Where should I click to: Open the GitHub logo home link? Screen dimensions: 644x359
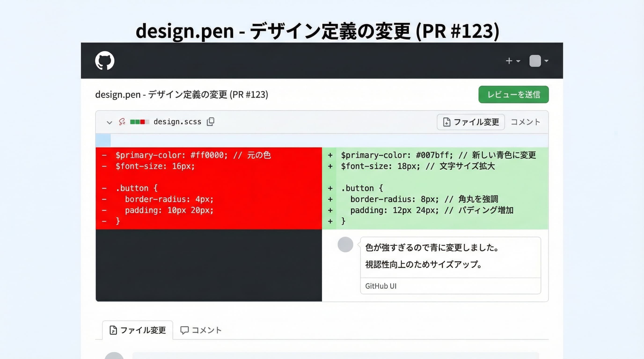click(x=105, y=61)
